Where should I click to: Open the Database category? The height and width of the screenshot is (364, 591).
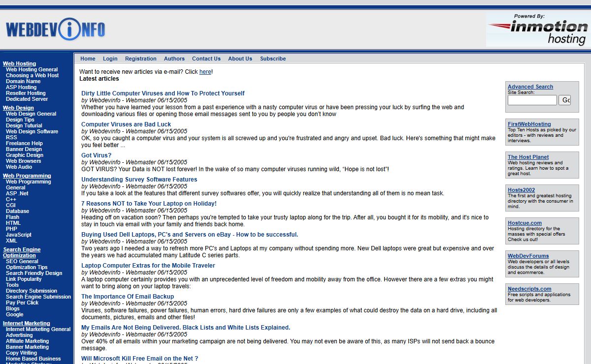pyautogui.click(x=18, y=212)
